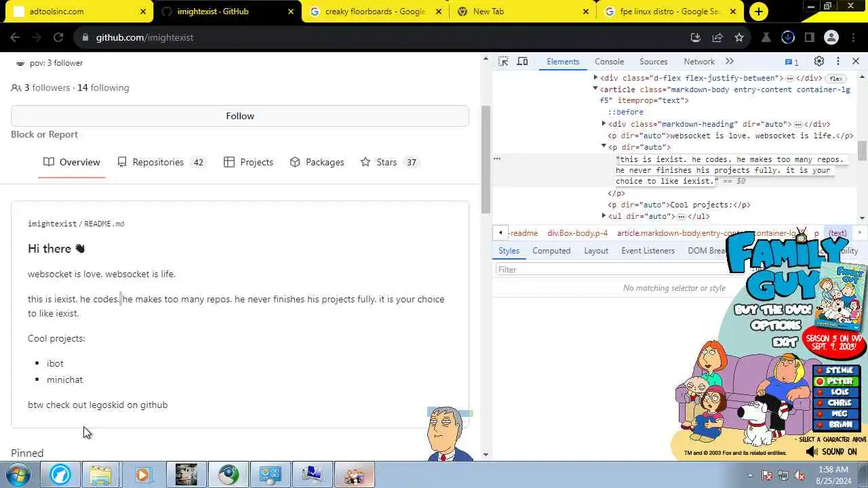This screenshot has height=488, width=868.
Task: Click the install app icon in address bar
Action: (695, 37)
